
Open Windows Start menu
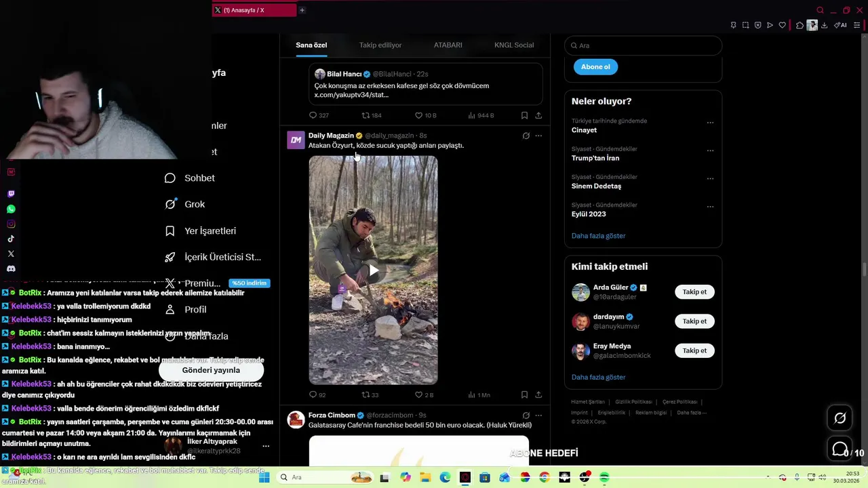point(264,477)
